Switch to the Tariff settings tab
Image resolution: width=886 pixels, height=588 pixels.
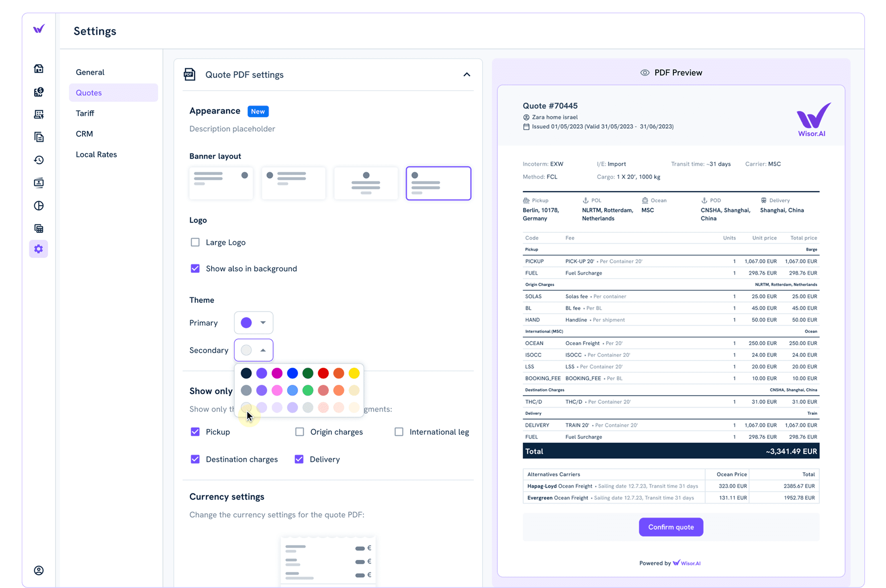click(x=85, y=113)
